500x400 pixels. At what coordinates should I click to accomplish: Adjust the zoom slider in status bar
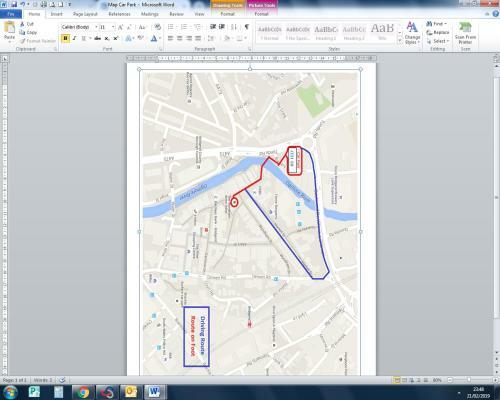point(469,380)
